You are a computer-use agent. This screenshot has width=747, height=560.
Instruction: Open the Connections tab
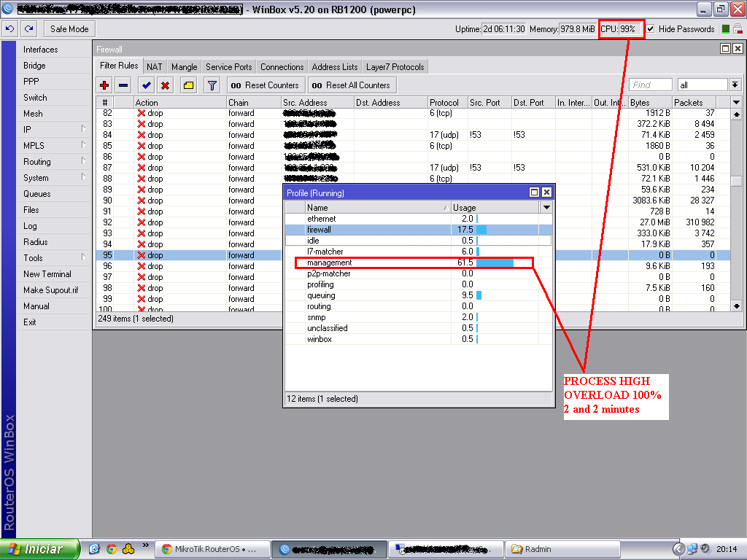282,67
